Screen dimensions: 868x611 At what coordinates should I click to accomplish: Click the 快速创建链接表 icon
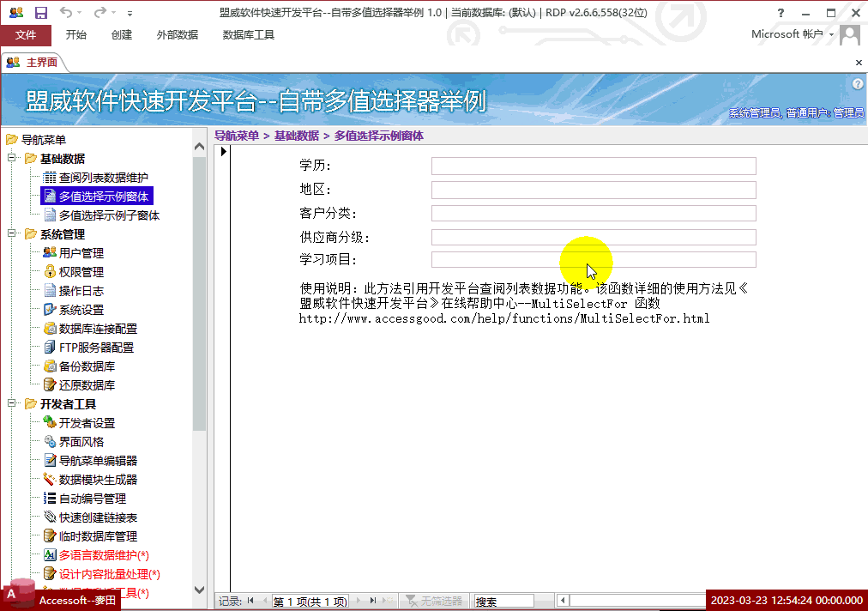(x=50, y=517)
